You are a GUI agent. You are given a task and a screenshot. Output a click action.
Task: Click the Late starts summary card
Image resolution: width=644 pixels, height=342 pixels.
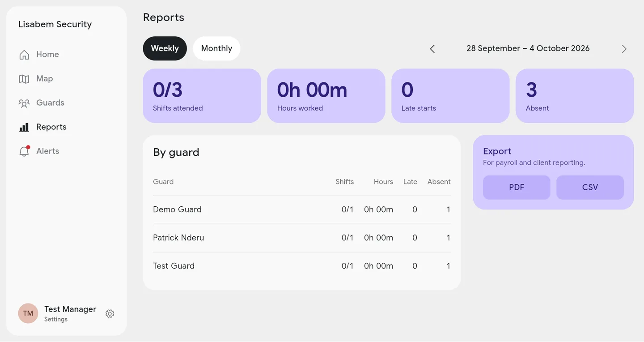(450, 96)
